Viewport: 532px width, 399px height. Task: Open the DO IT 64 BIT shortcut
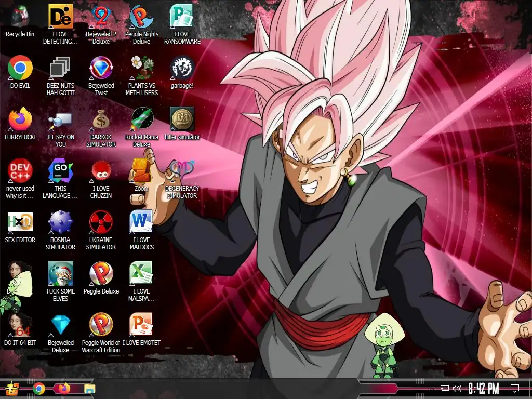point(20,329)
